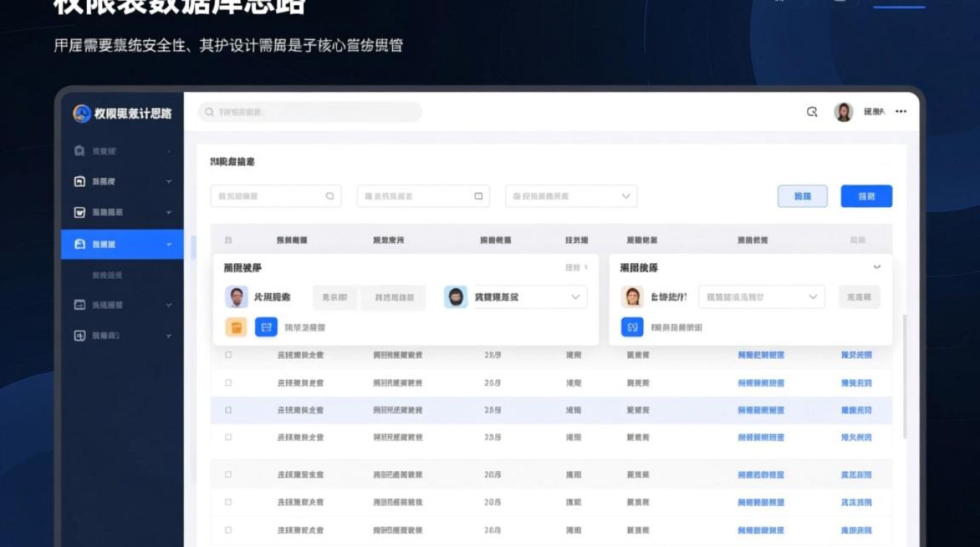980x547 pixels.
Task: Open the indented sub-item under the active sidebar item
Action: pyautogui.click(x=107, y=275)
